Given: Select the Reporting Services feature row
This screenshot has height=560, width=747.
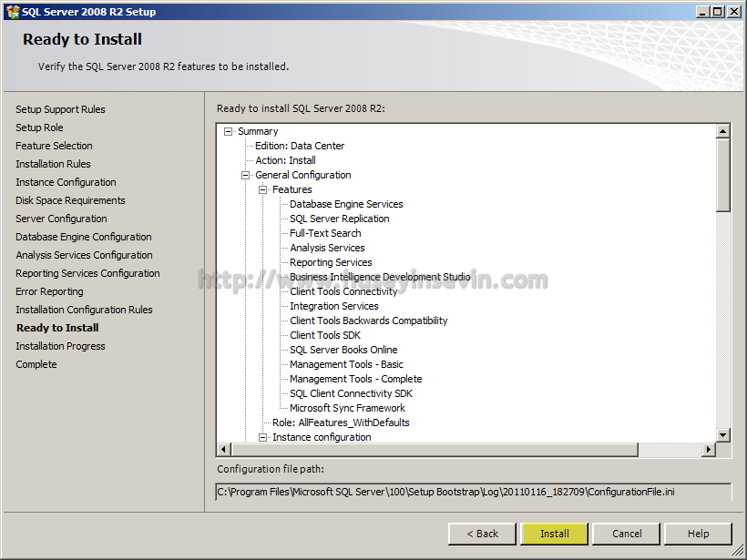Looking at the screenshot, I should coord(331,262).
